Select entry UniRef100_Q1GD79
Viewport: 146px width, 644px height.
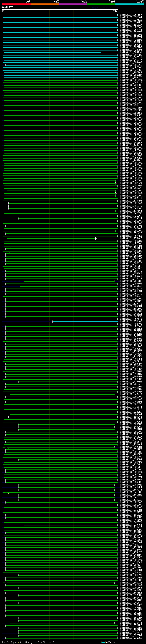tap(131, 289)
